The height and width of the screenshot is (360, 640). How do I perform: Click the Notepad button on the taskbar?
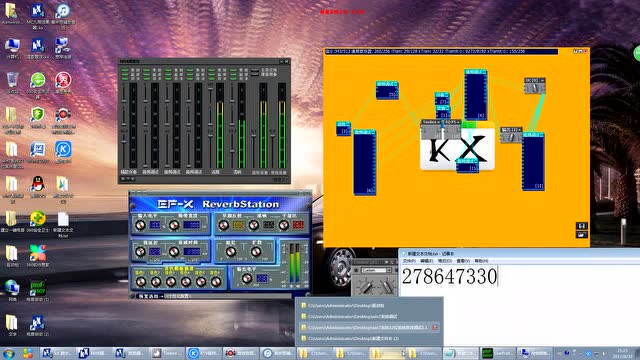pos(460,353)
